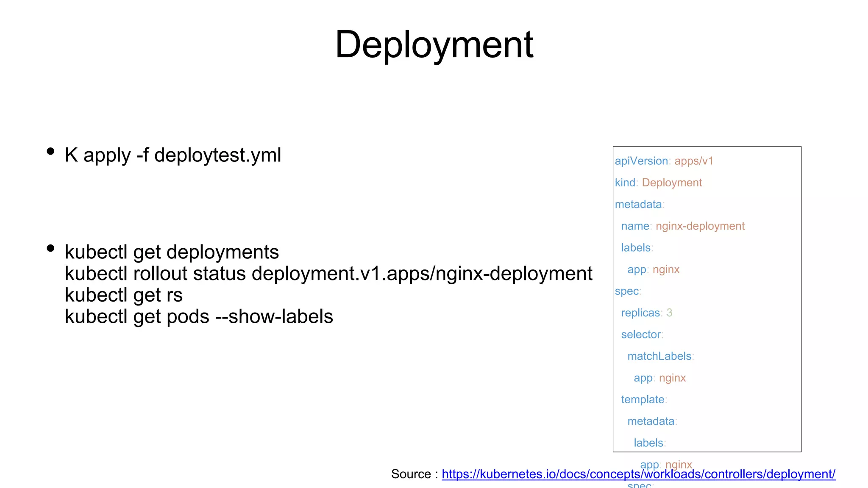Click the first top-level 'metadata:' YAML key
The width and height of the screenshot is (868, 488).
click(x=639, y=205)
